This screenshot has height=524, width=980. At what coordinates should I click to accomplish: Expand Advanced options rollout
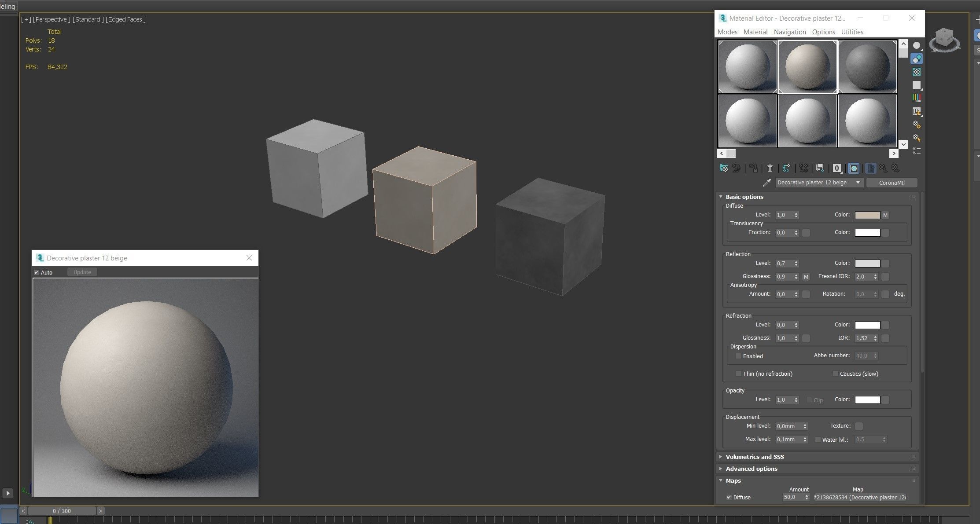coord(751,469)
